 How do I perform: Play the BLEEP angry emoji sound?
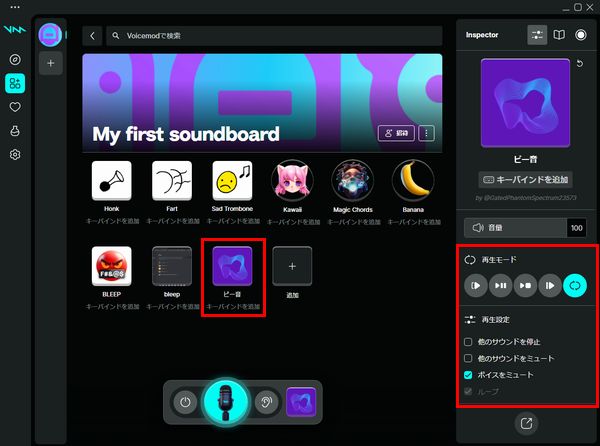coord(111,266)
